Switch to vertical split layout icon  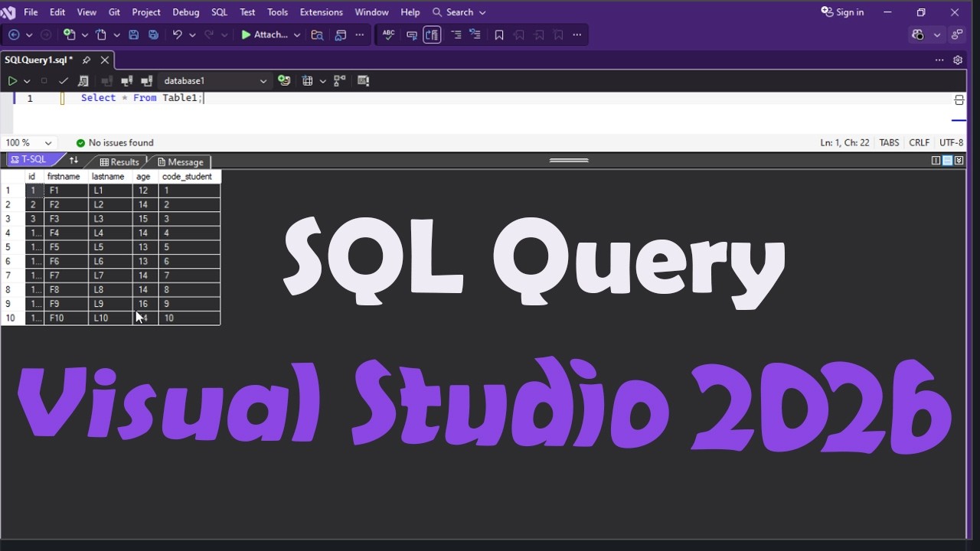click(936, 160)
